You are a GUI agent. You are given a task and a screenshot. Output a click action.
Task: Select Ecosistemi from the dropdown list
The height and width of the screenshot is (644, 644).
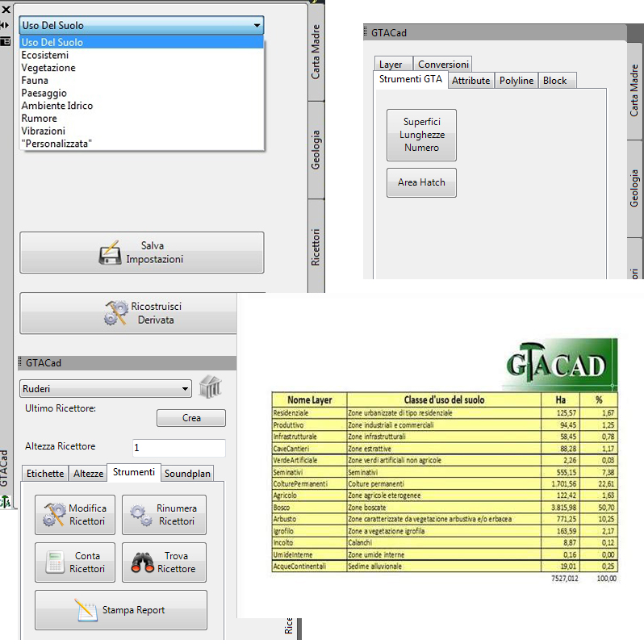pyautogui.click(x=141, y=55)
